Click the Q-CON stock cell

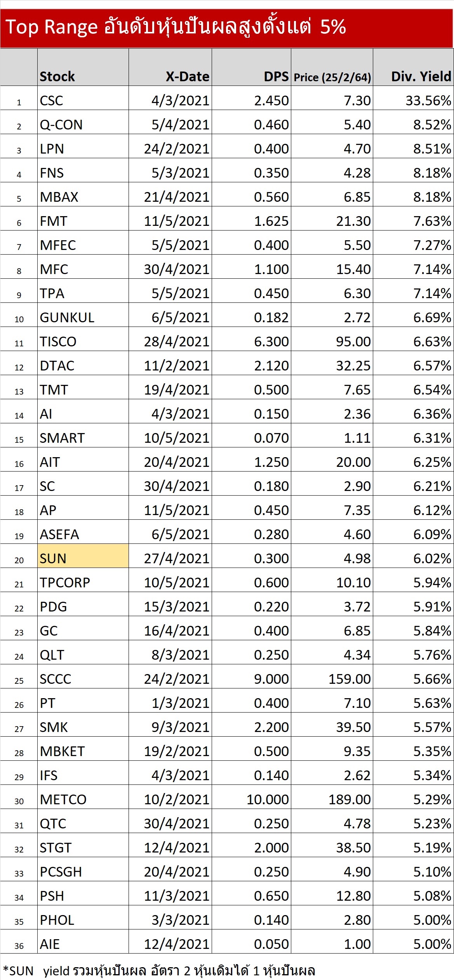tap(83, 122)
